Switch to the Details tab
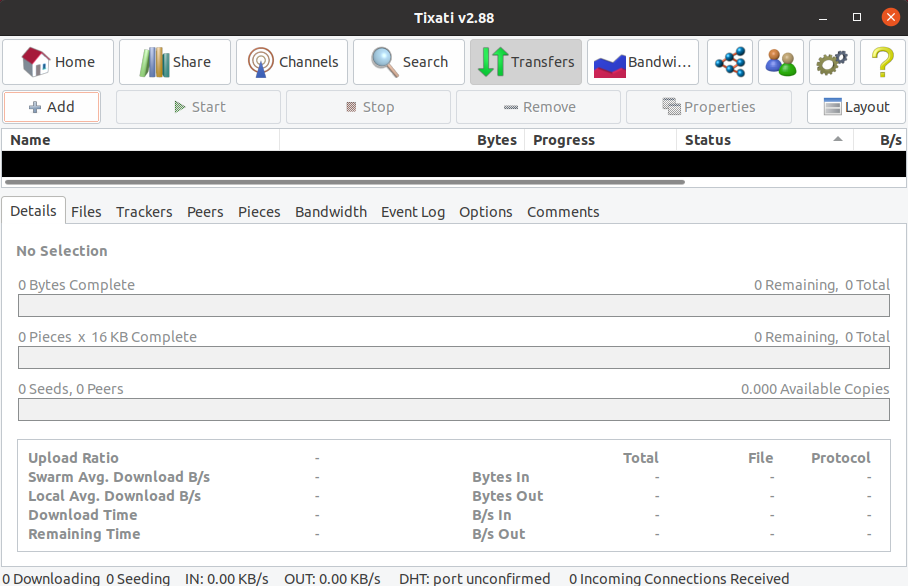This screenshot has height=586, width=908. click(33, 211)
